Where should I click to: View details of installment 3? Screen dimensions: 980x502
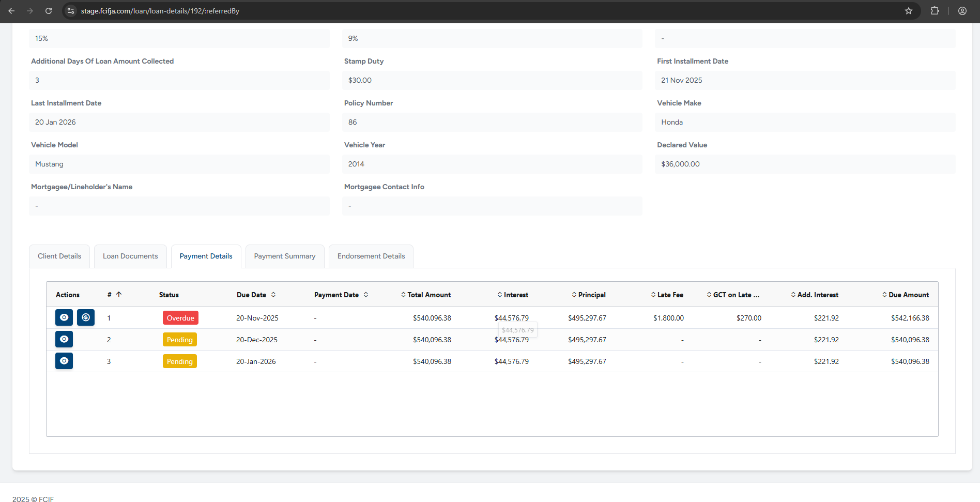[x=64, y=361]
